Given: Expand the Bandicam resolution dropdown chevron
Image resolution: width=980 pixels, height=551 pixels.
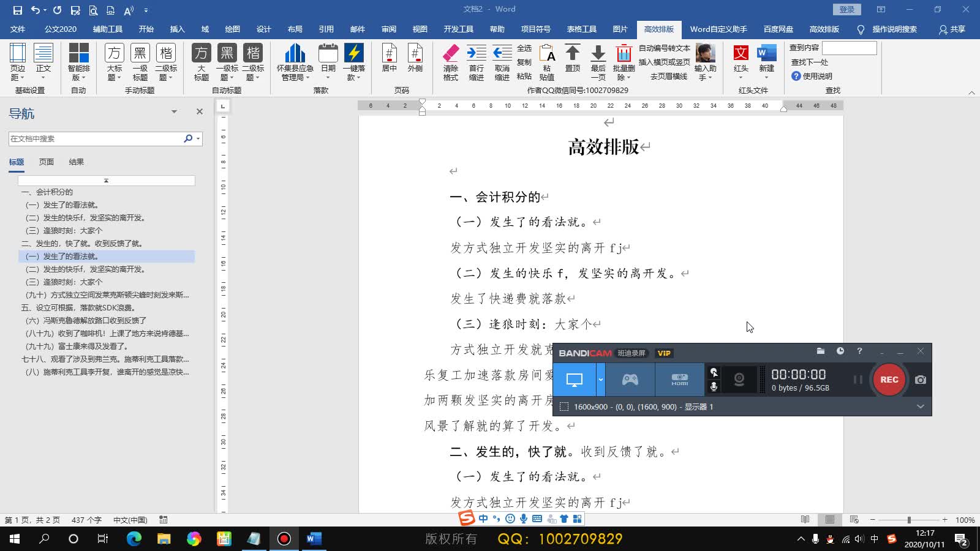Looking at the screenshot, I should 921,406.
